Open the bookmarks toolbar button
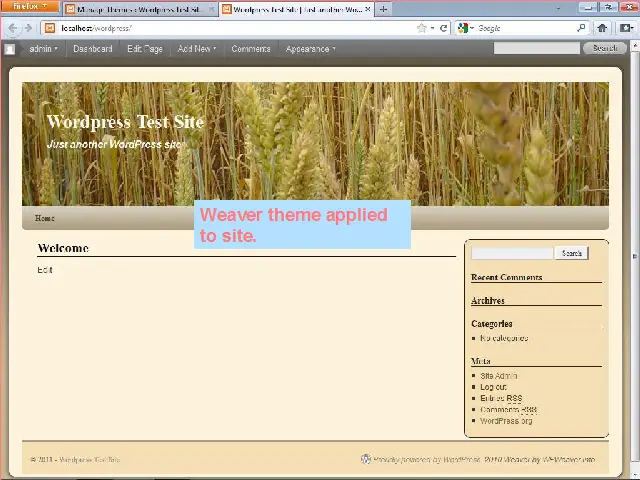The image size is (640, 480). (x=626, y=28)
